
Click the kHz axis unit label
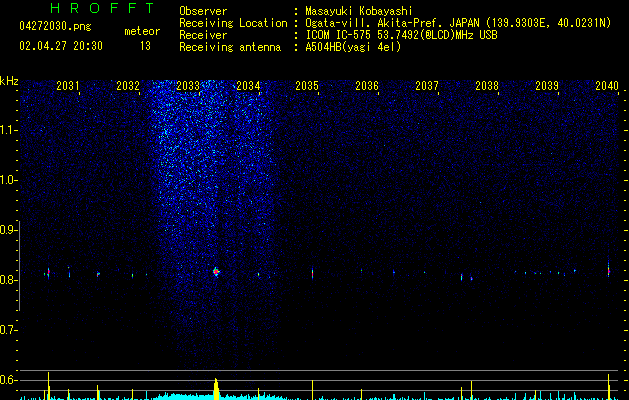[9, 81]
